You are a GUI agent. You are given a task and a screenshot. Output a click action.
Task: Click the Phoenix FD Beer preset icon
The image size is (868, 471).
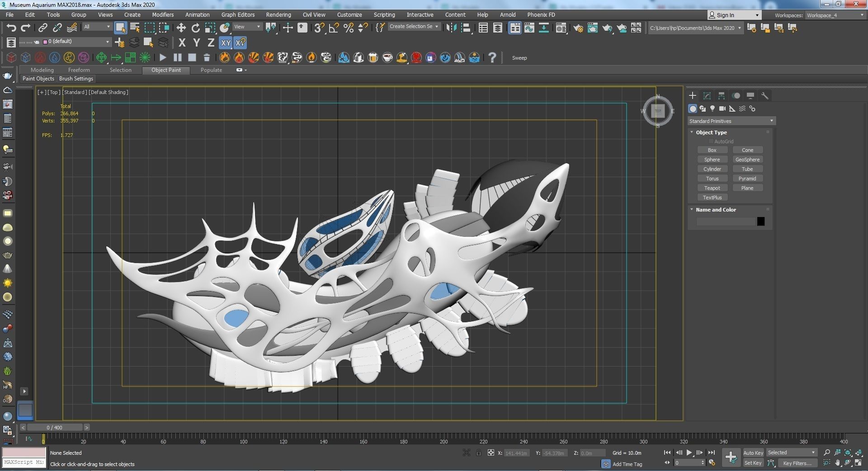click(x=373, y=57)
